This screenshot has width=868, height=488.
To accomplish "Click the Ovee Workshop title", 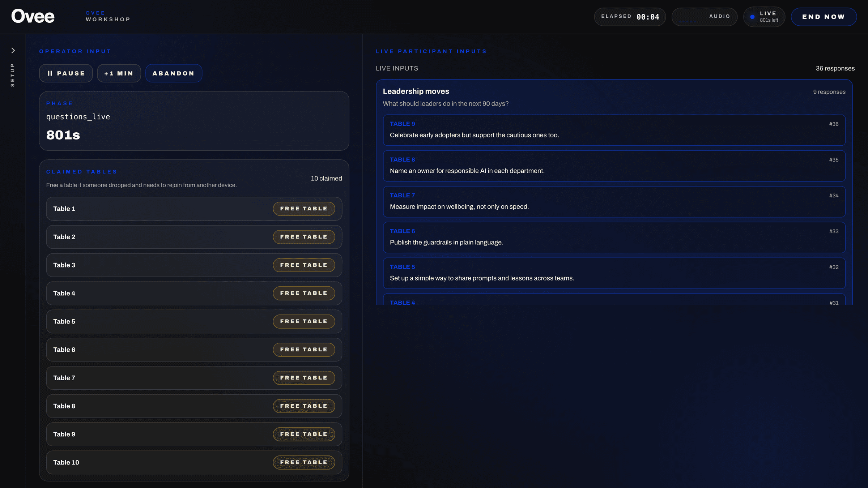I will [x=108, y=16].
